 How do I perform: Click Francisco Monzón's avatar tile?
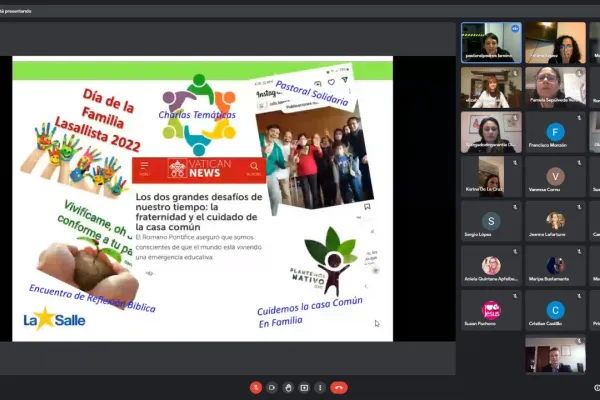(555, 132)
